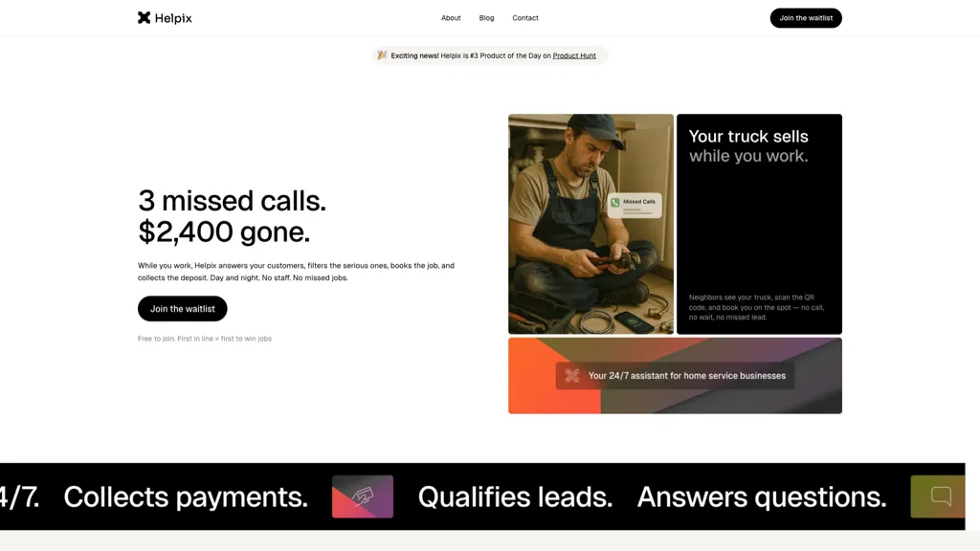Click the Exciting news announcement pill
Image resolution: width=980 pixels, height=551 pixels.
click(x=489, y=55)
